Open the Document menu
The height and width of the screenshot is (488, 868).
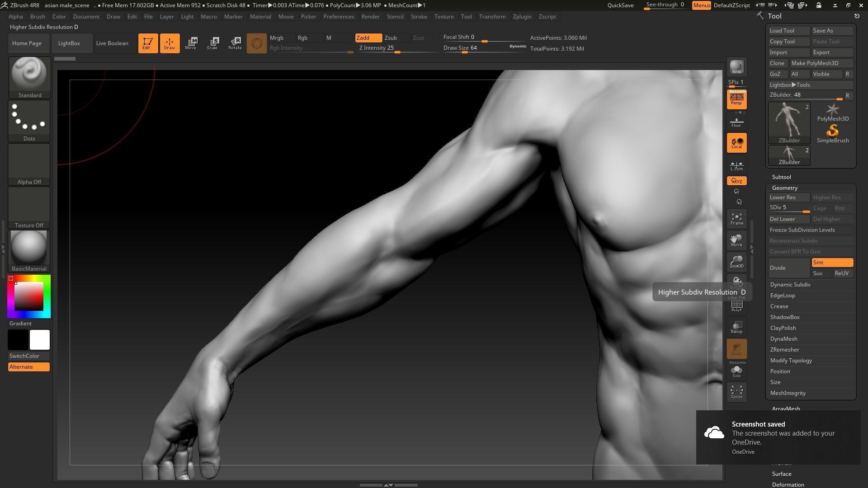(86, 17)
